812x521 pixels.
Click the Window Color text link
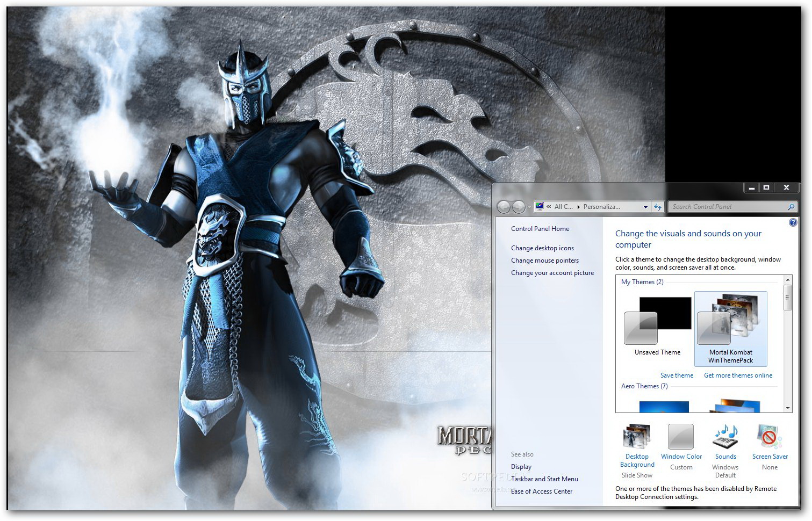(x=681, y=457)
